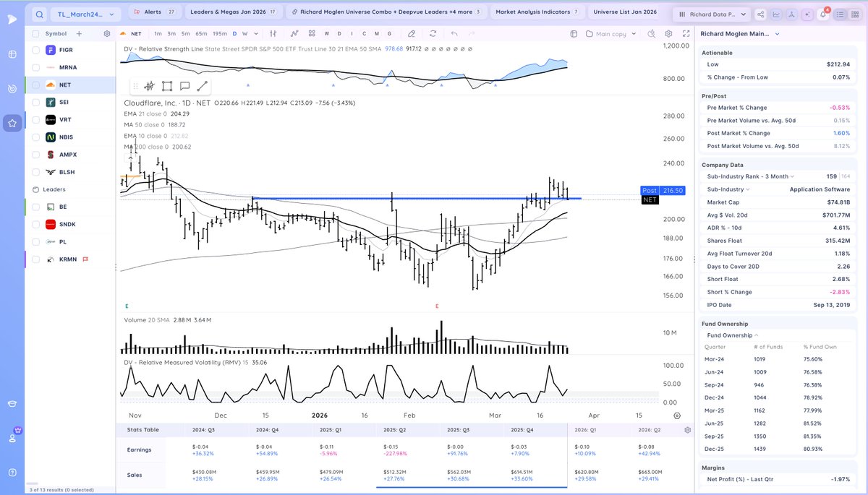Open the timeframe dropdown arrow after W
This screenshot has height=495, width=868.
[x=255, y=33]
